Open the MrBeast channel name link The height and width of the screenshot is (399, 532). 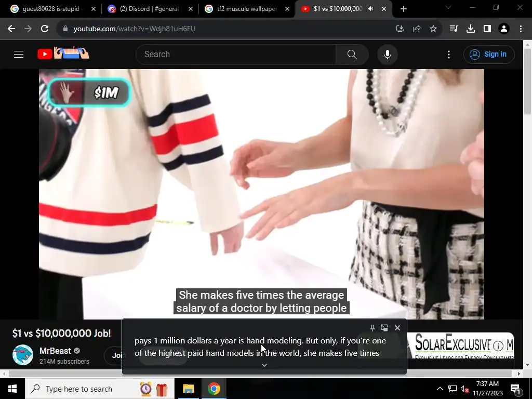click(x=55, y=351)
